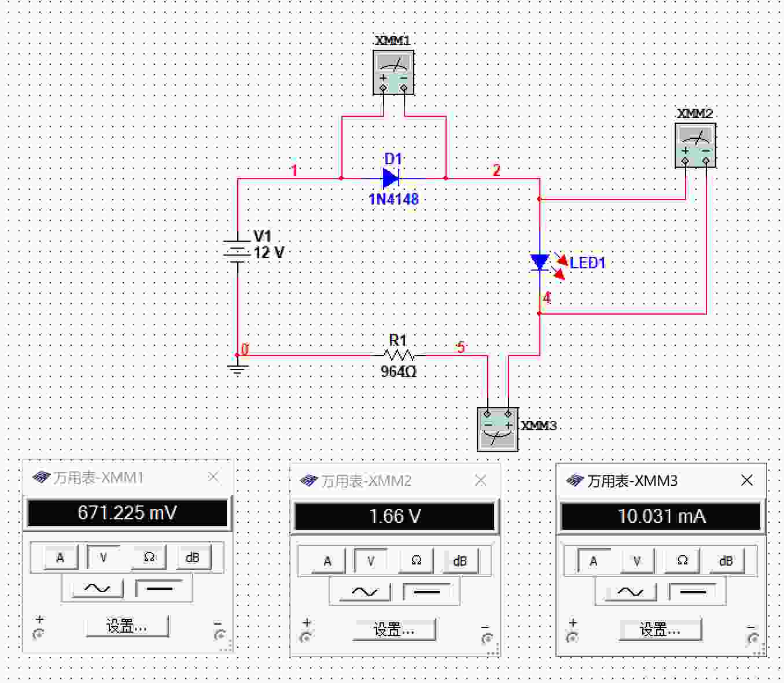Set XMM1 to AC sine signal mode

(x=97, y=589)
